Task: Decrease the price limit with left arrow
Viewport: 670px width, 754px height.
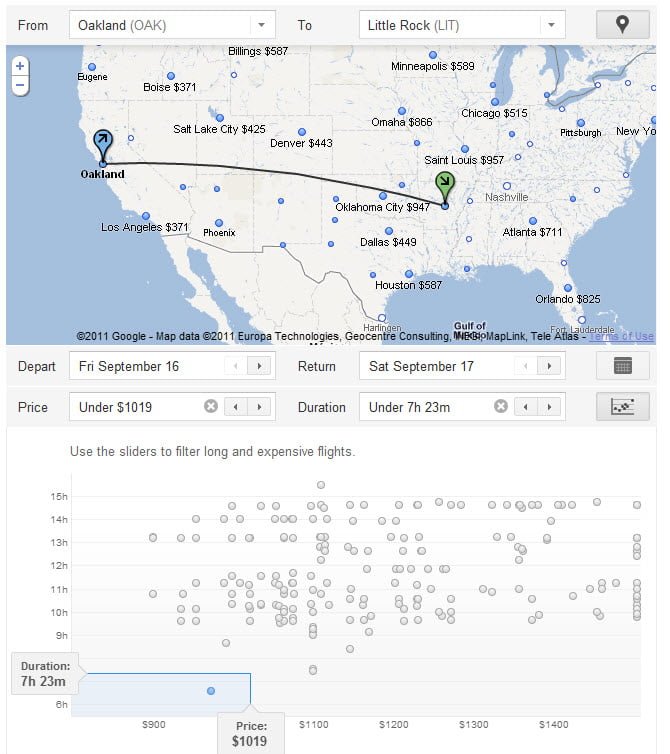Action: tap(236, 407)
